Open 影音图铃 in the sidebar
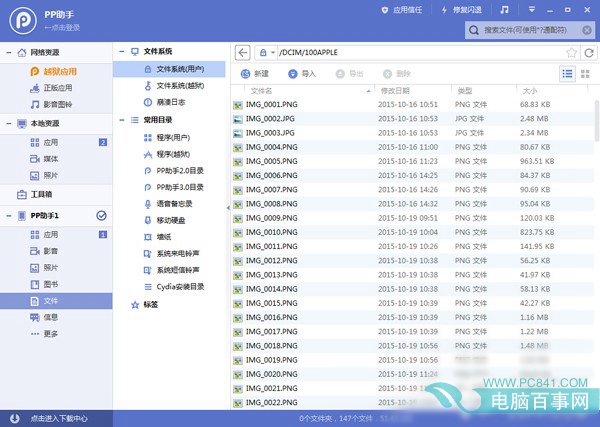Screen dimensions: 600x427 [56, 104]
